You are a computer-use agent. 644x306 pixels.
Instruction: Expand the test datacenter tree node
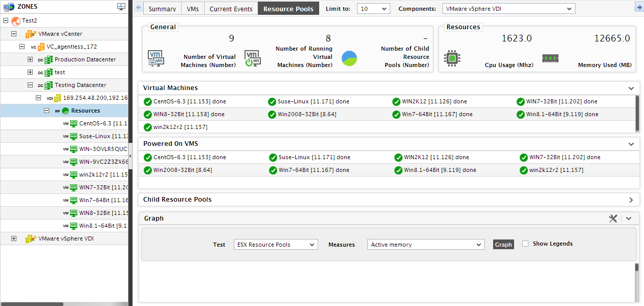(x=30, y=72)
